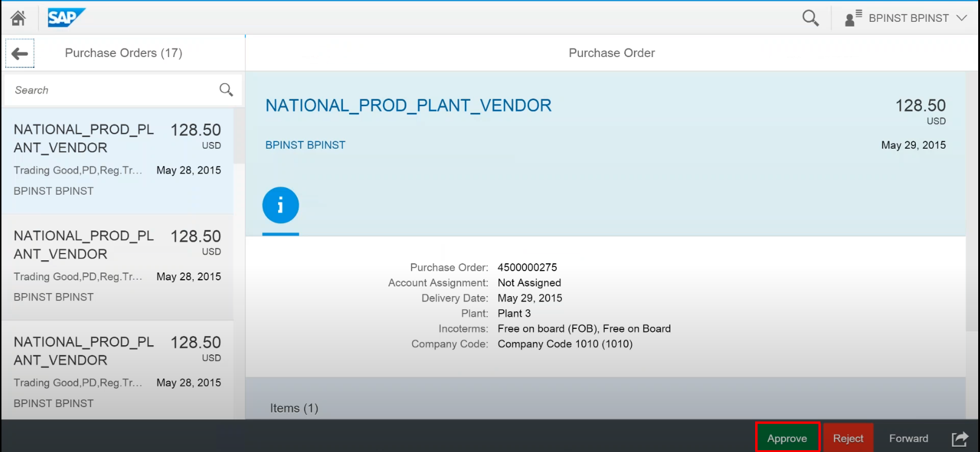Reject the purchase order
The width and height of the screenshot is (980, 452).
[848, 438]
